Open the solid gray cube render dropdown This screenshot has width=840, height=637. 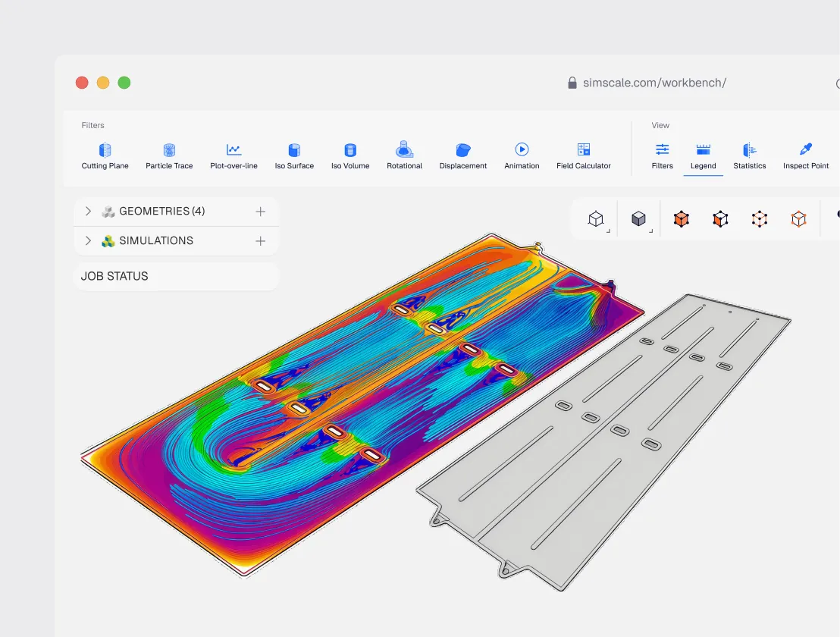(x=638, y=219)
